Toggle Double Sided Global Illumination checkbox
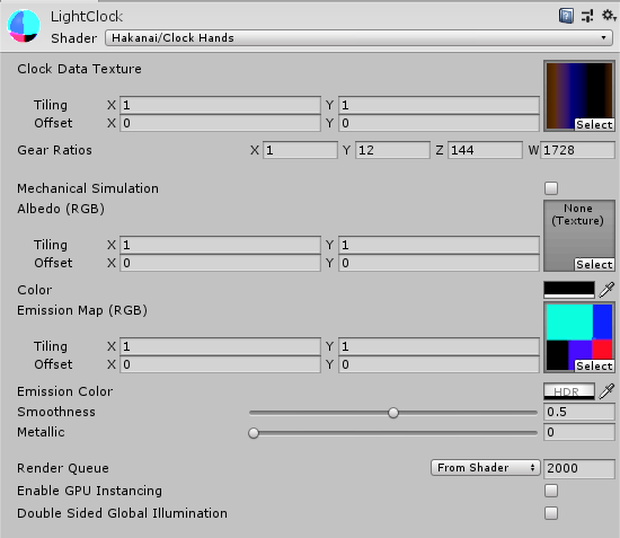 pos(551,513)
